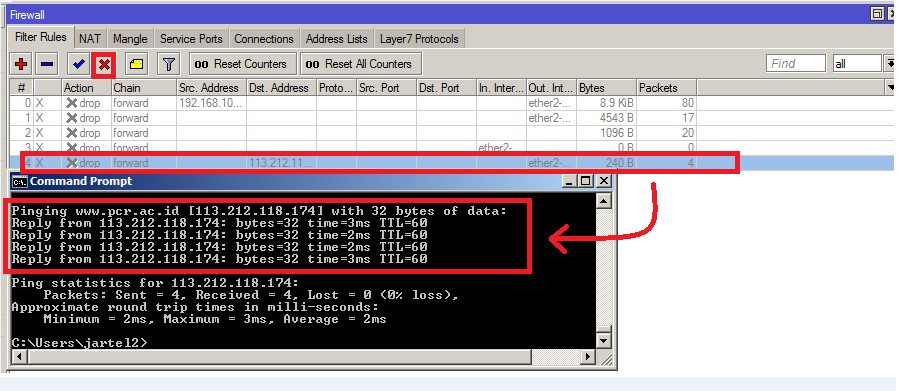Viewport: 900px width, 391px height.
Task: Click the C:\Users\jartel2> prompt line
Action: coord(79,343)
